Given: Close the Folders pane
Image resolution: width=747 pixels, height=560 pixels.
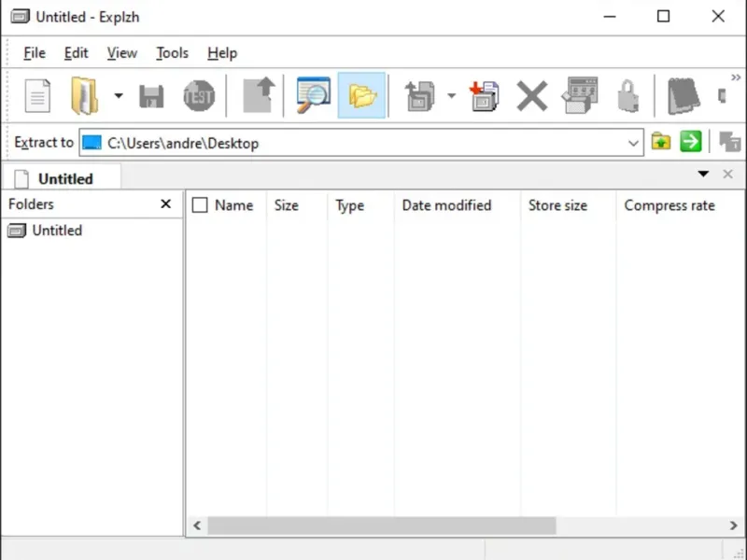Looking at the screenshot, I should pyautogui.click(x=166, y=203).
